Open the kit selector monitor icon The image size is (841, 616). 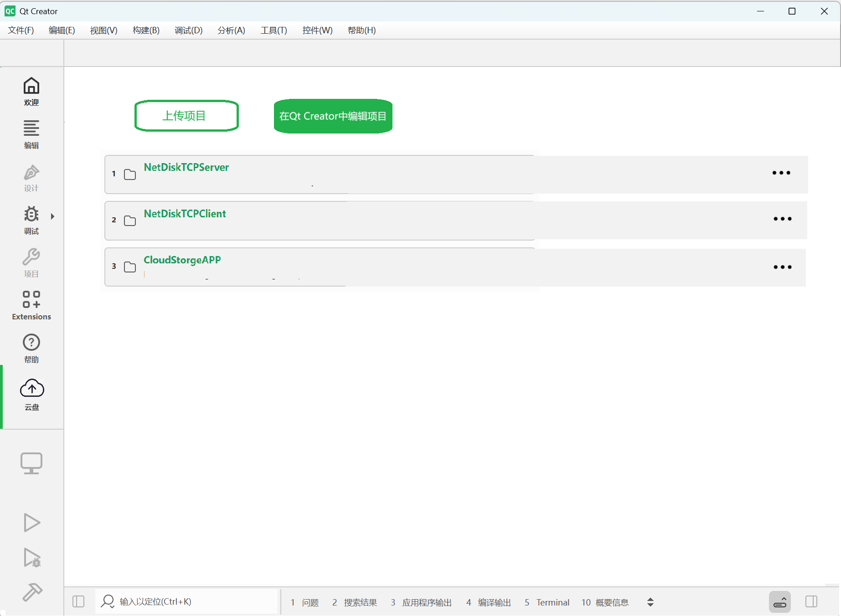[31, 463]
